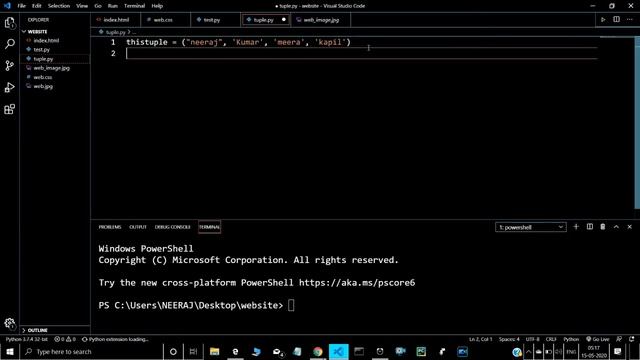
Task: Change line ending via CRLF status item
Action: click(x=551, y=339)
